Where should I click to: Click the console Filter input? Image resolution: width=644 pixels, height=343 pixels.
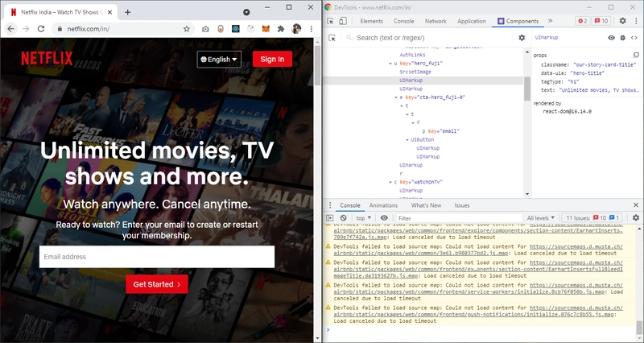point(459,218)
